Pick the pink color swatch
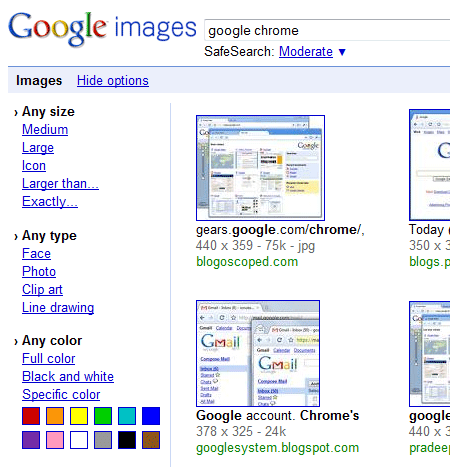 [x=55, y=440]
